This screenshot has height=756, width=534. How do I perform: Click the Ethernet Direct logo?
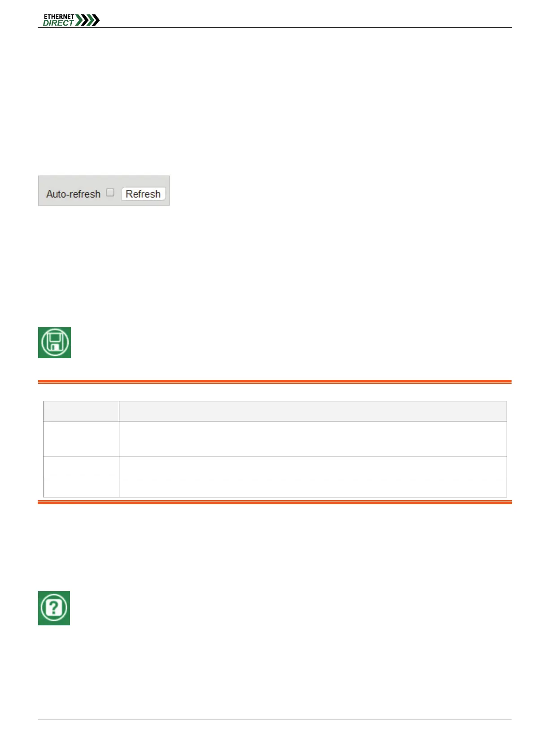click(71, 20)
